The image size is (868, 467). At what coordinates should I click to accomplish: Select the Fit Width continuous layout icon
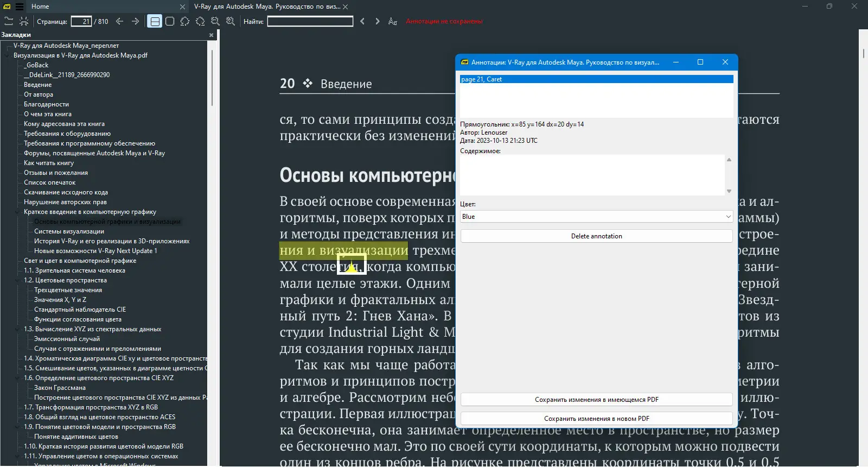155,21
